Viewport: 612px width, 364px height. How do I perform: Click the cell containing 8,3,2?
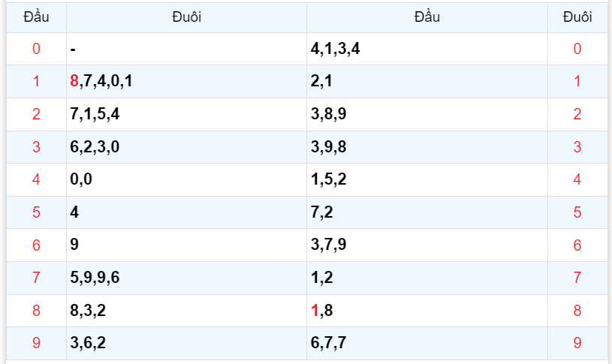coord(88,311)
